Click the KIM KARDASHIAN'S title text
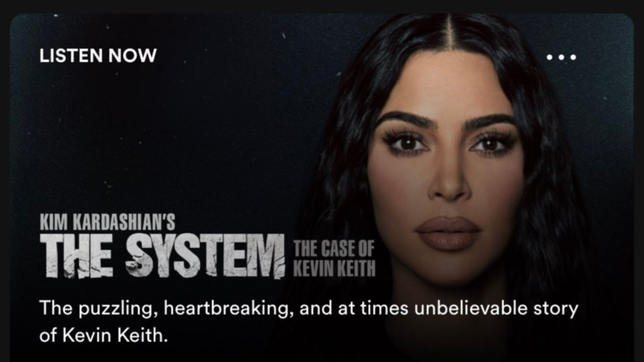Viewport: 644px width, 362px height. coord(107,222)
